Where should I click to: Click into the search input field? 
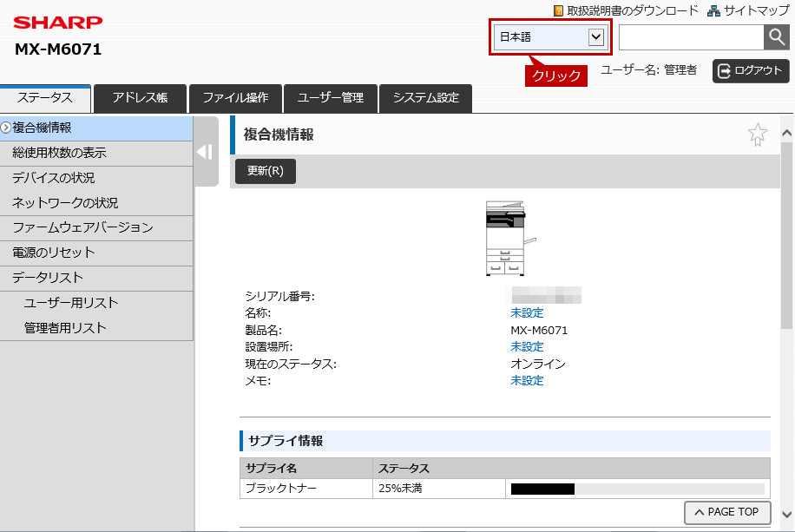(691, 37)
